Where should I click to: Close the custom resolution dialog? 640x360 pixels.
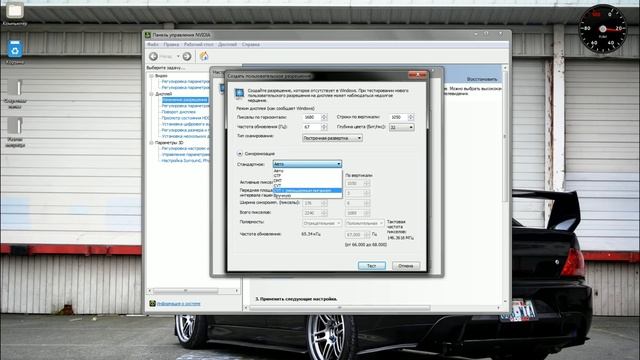pyautogui.click(x=417, y=75)
